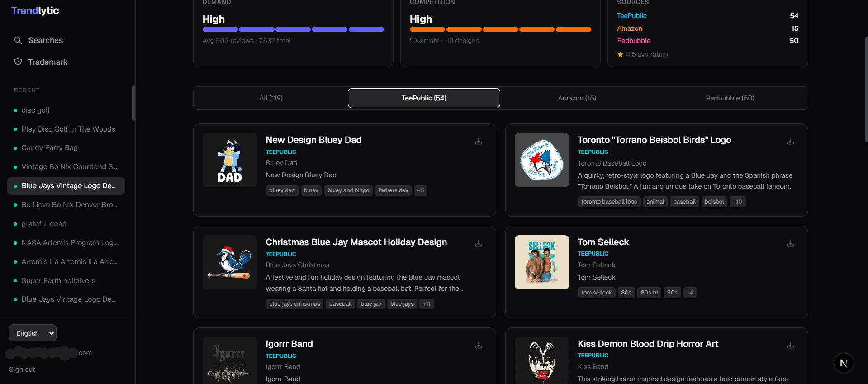This screenshot has width=868, height=384.
Task: Open the English language dropdown
Action: [x=33, y=333]
